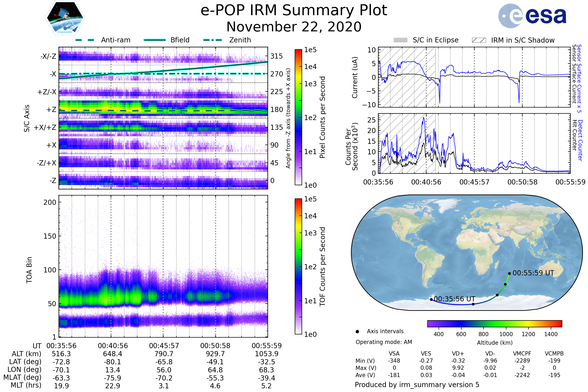The height and width of the screenshot is (392, 588).
Task: Click the Produced by irm_summary version 5 text
Action: point(417,384)
